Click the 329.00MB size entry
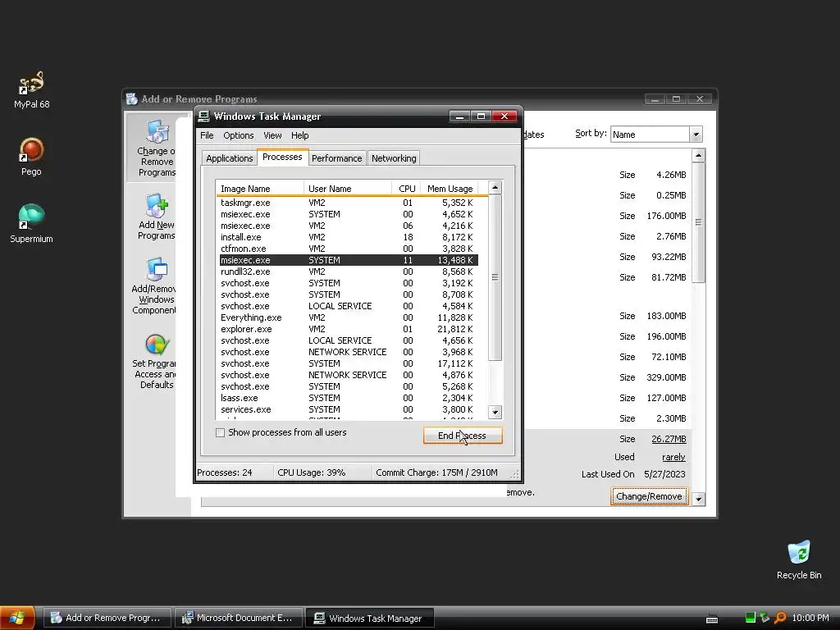 point(666,377)
